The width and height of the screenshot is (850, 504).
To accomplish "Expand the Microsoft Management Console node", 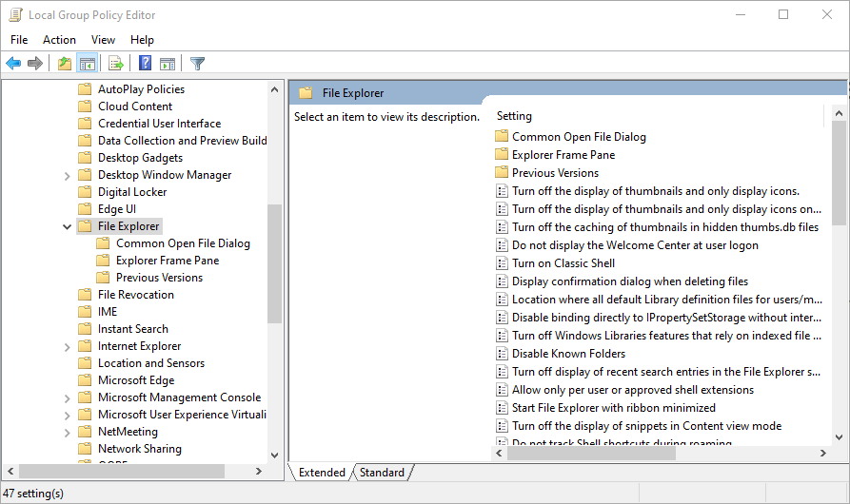I will pos(67,397).
